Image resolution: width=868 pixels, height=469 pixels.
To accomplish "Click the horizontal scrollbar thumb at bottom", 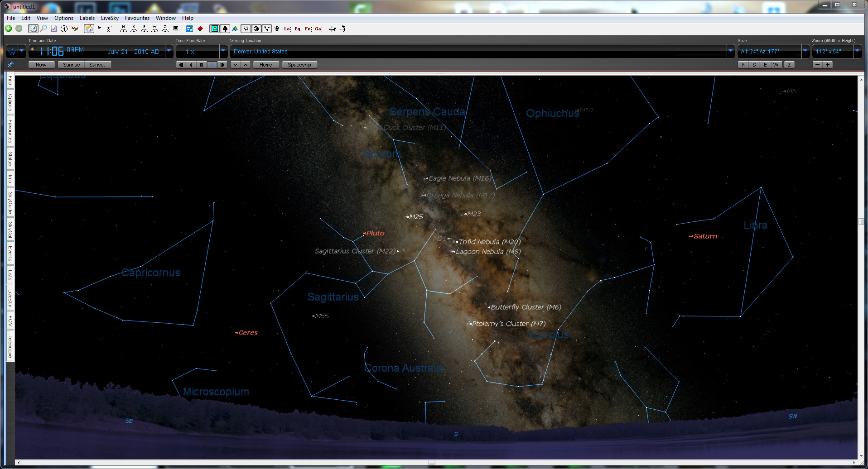I will click(x=432, y=463).
